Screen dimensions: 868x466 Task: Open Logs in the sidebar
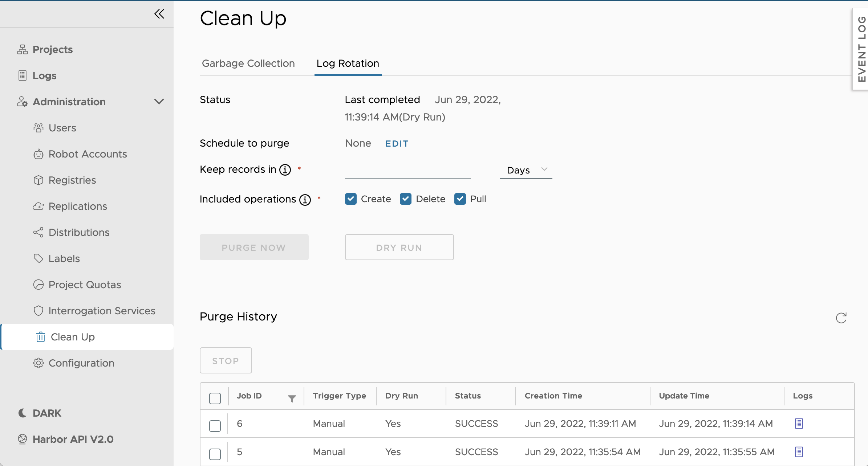[x=44, y=75]
